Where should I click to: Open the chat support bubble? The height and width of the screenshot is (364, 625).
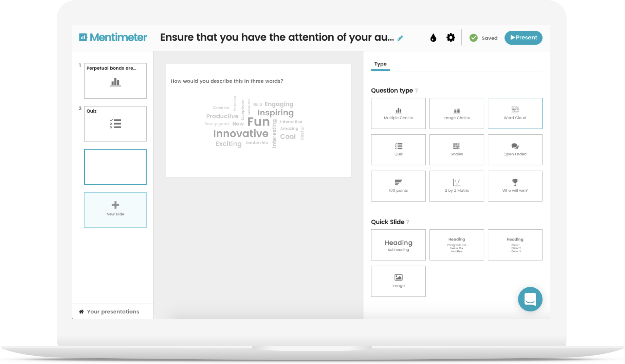point(530,299)
